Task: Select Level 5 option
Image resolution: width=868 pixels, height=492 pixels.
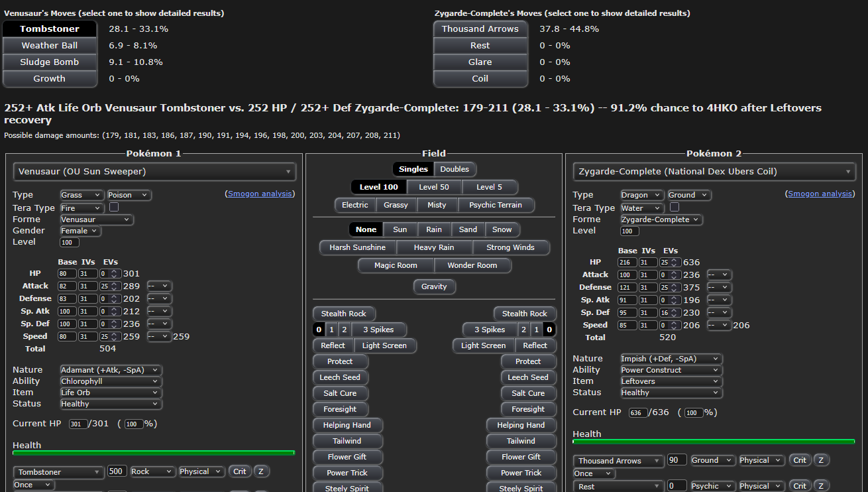Action: coord(490,187)
